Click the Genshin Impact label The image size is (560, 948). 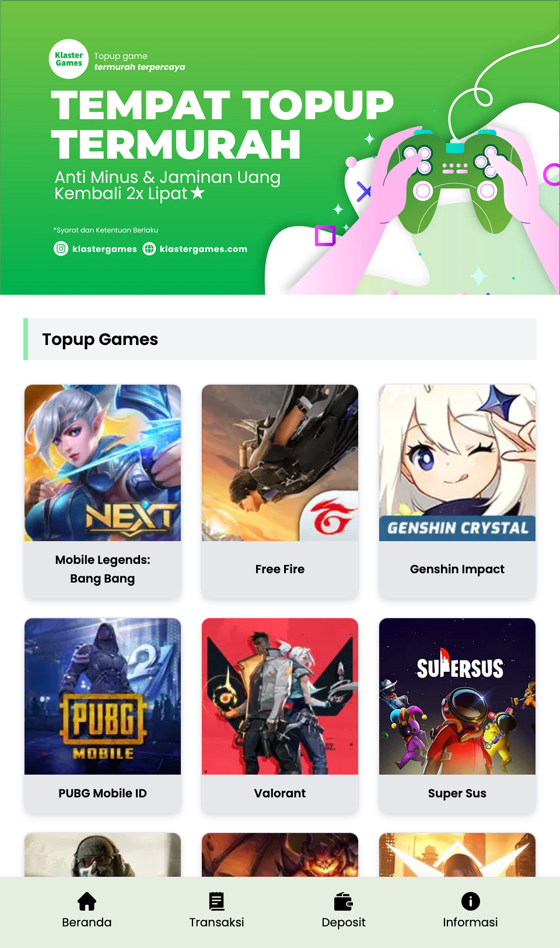click(457, 569)
